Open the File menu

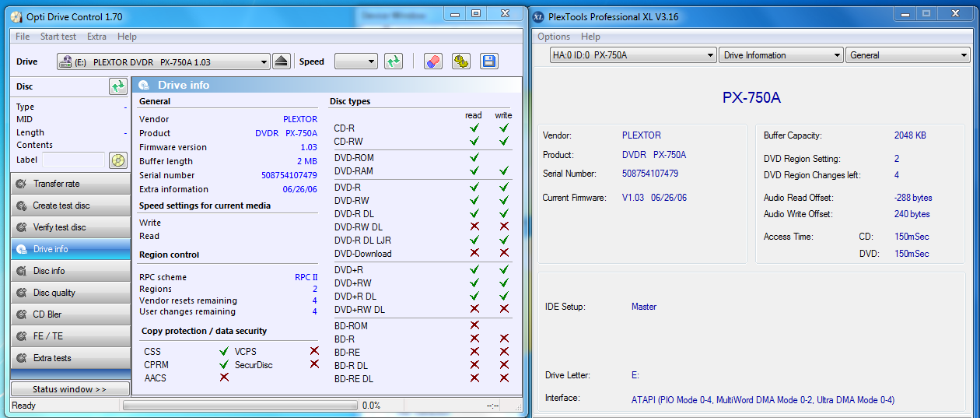pyautogui.click(x=23, y=37)
